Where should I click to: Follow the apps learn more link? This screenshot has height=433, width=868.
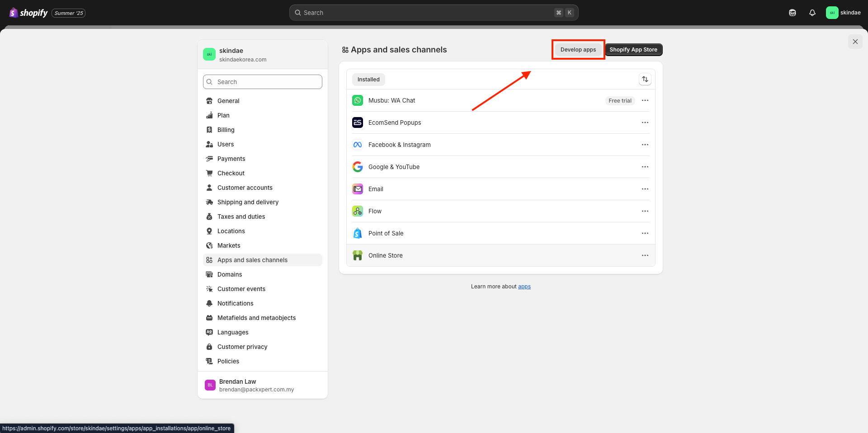click(x=524, y=287)
